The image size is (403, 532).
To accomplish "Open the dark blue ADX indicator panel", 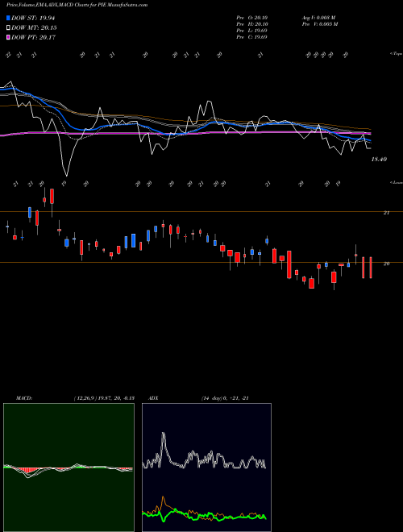I will [206, 468].
